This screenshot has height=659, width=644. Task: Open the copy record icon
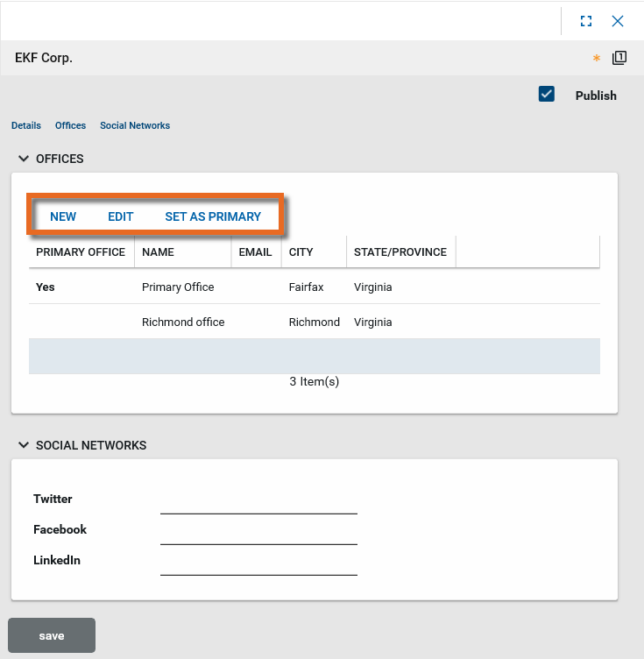click(x=619, y=58)
